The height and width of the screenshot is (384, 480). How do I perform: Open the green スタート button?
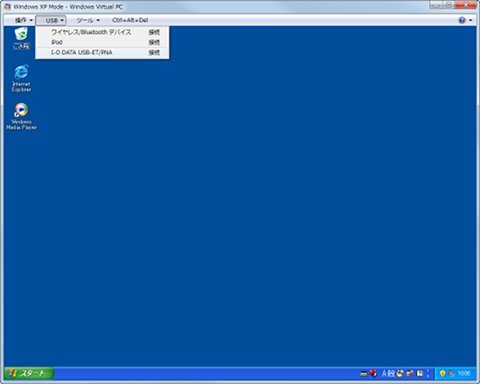click(x=29, y=373)
